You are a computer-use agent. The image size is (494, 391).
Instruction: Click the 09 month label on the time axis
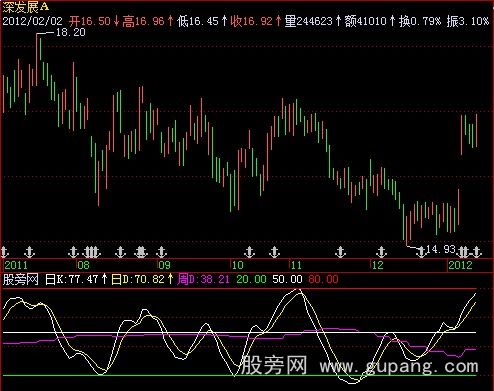(164, 265)
